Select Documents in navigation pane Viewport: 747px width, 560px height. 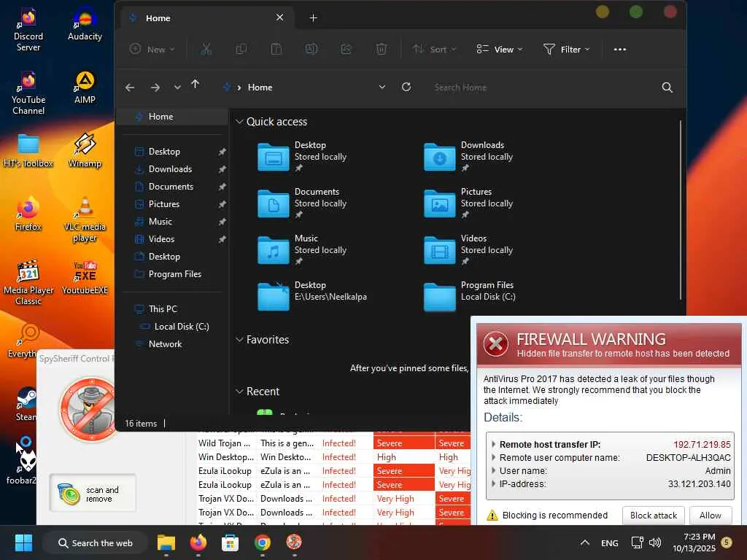click(x=172, y=187)
